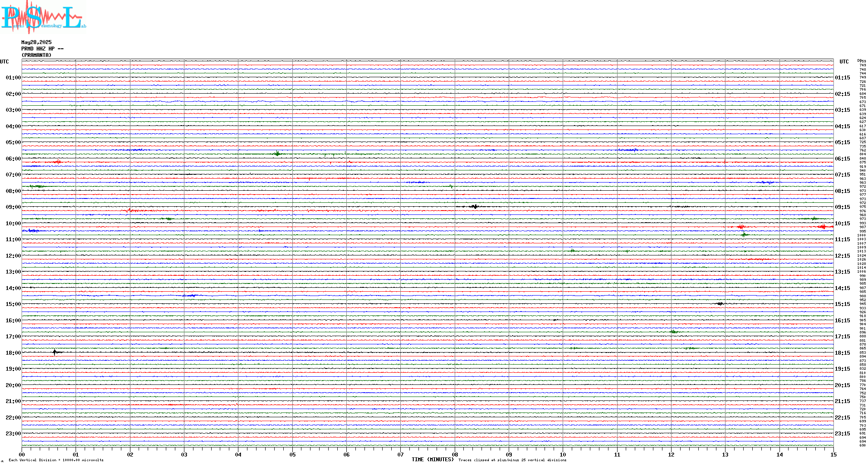
Task: Click the '08:00' hour label
Action: click(13, 191)
